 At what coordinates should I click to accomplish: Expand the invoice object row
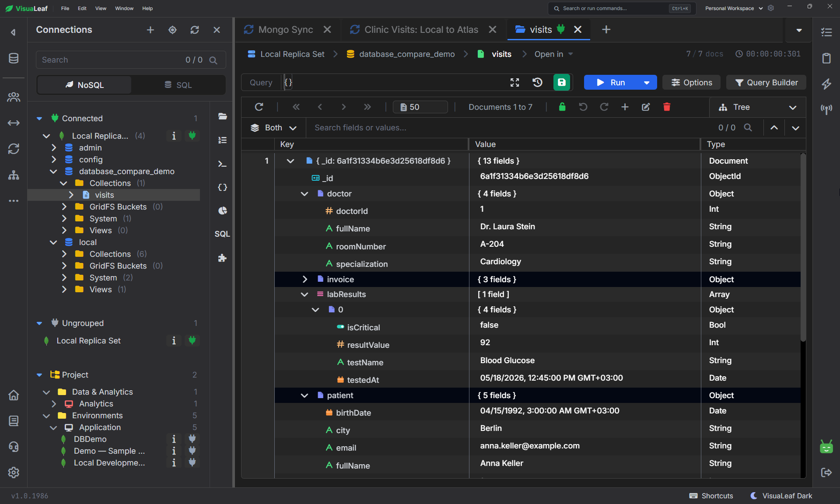click(305, 279)
